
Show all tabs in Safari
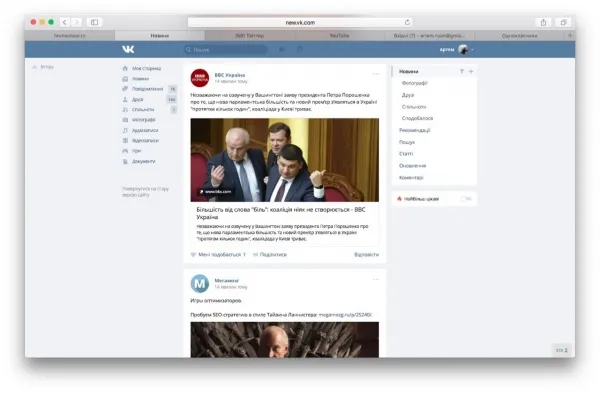[563, 22]
